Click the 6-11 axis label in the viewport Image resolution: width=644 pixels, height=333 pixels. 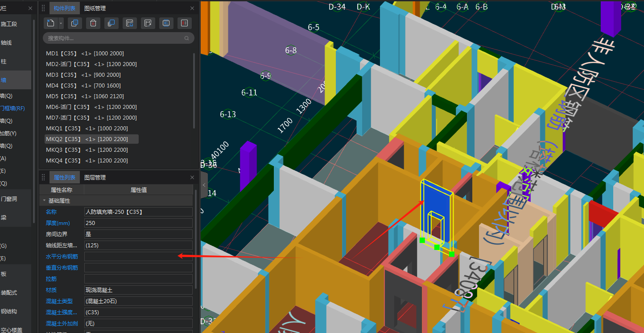coord(249,93)
